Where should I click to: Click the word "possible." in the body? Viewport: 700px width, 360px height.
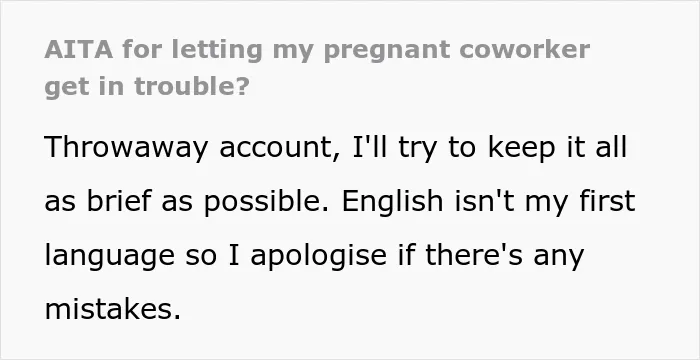coord(267,202)
